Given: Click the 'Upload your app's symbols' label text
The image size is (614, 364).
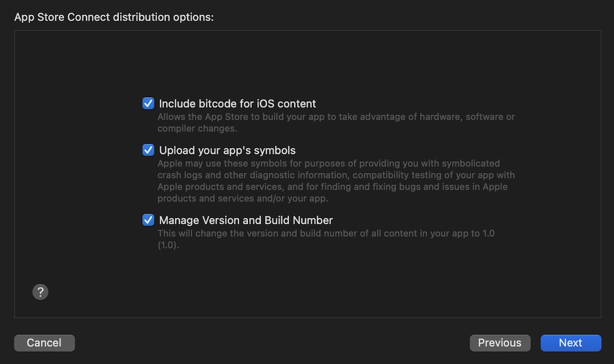Looking at the screenshot, I should [227, 150].
